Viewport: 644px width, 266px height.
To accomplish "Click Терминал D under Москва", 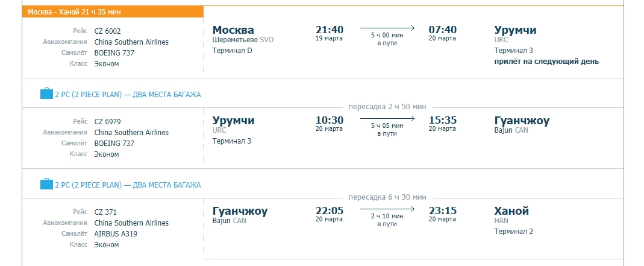I will pos(232,51).
